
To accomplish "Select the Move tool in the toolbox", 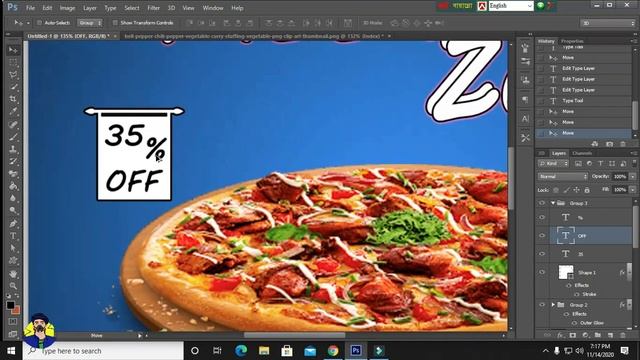I will coord(13,50).
